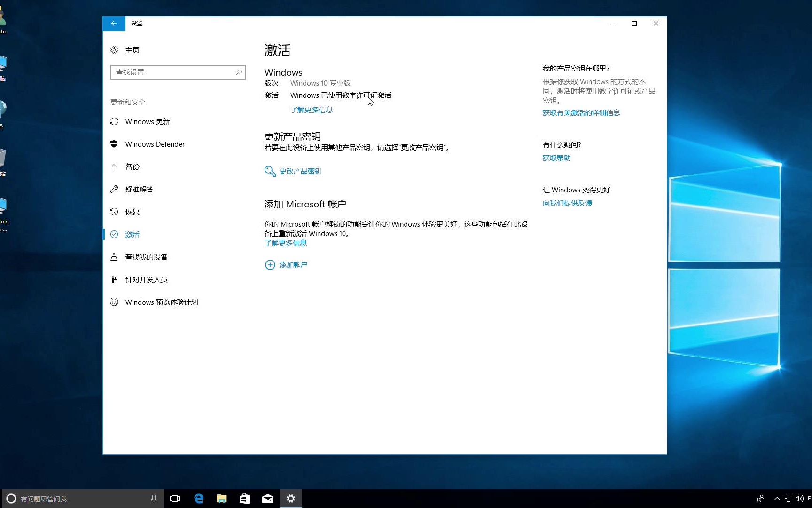
Task: Click the volume icon in the system tray
Action: (800, 499)
